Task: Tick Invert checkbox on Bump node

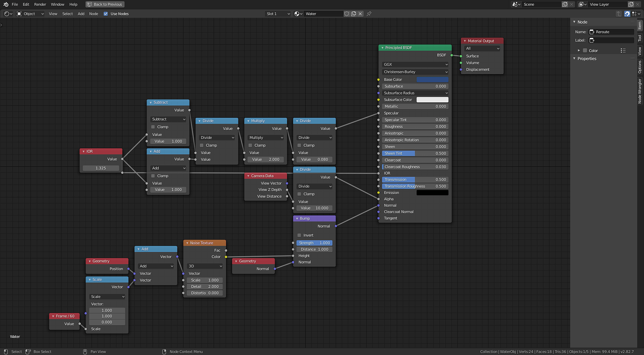Action: click(299, 235)
